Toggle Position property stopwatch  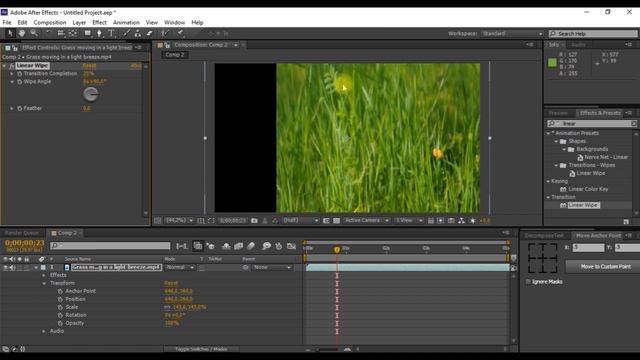[60, 299]
